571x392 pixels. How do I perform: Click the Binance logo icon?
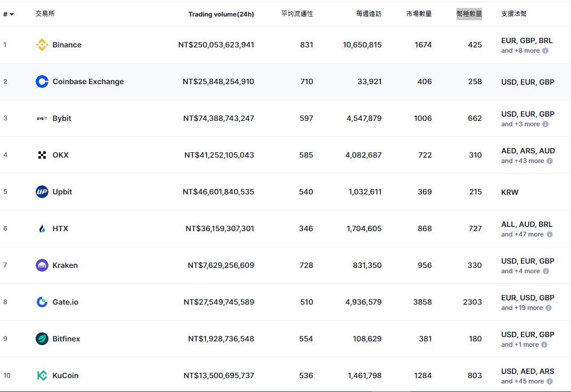(42, 45)
